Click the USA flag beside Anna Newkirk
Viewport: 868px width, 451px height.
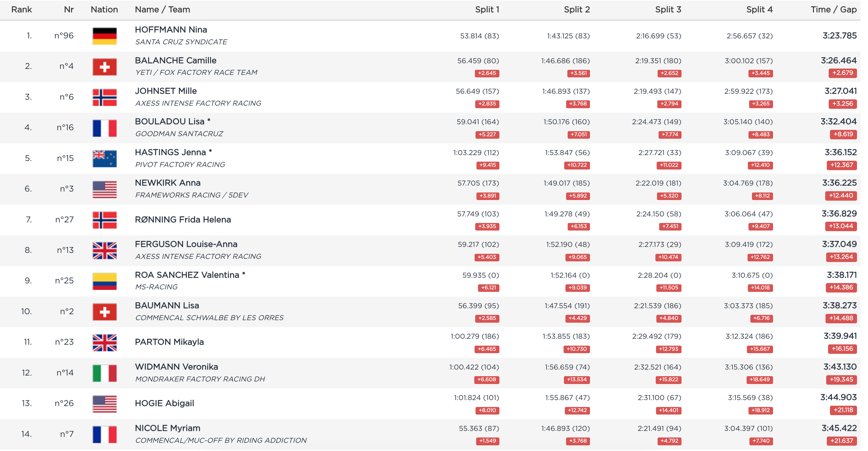coord(104,189)
